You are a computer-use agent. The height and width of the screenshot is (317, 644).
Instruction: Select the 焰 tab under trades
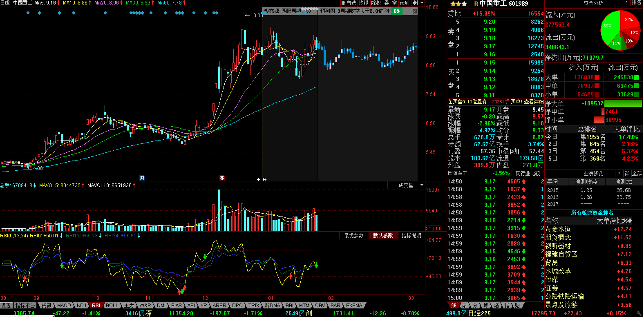tap(496, 306)
